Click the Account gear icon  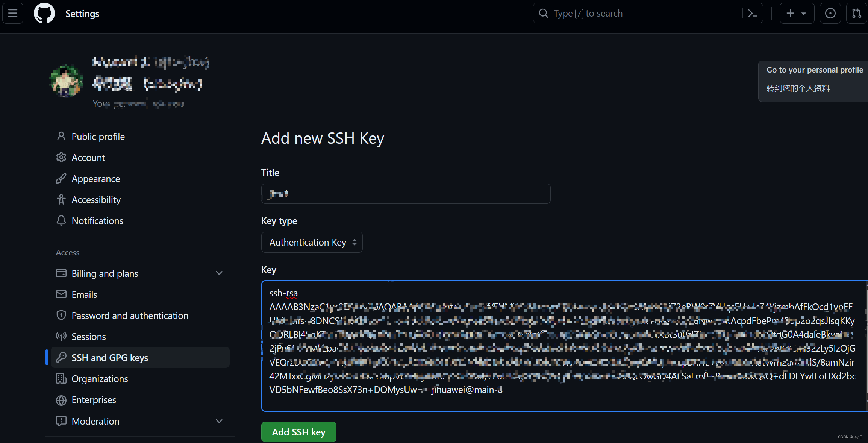coord(61,158)
